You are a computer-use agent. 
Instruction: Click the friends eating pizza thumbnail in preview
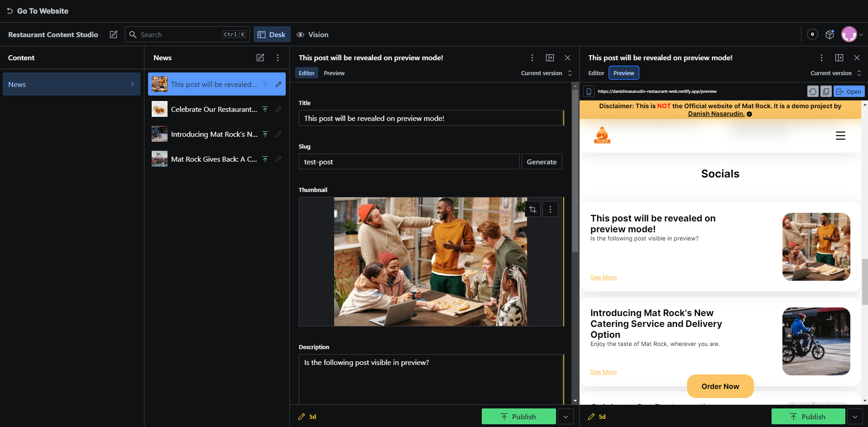pyautogui.click(x=816, y=247)
